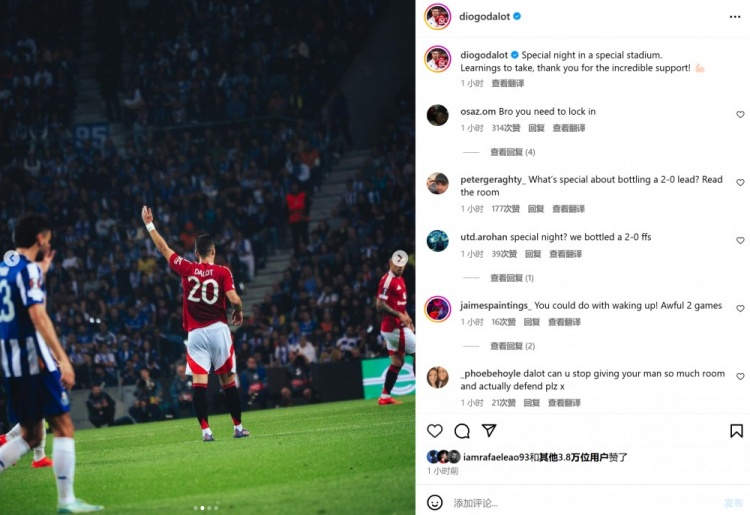Open emoji picker in comment box
This screenshot has width=750, height=515.
pyautogui.click(x=434, y=503)
